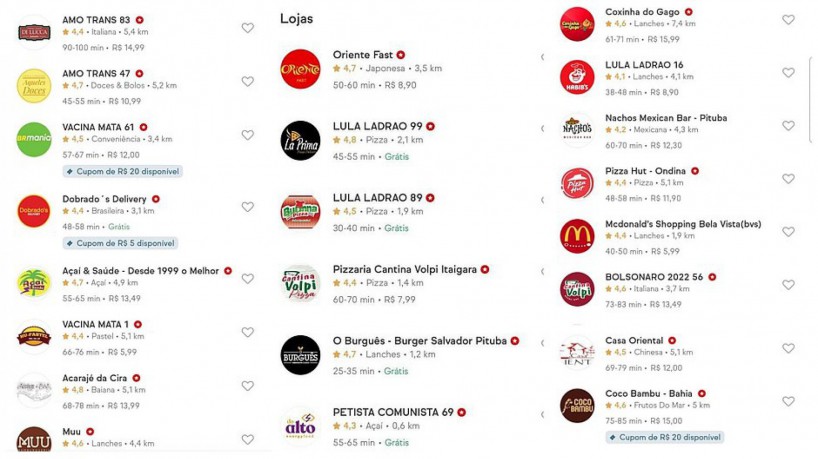Click the Oriente Fast restaurant logo
Image resolution: width=818 pixels, height=459 pixels.
point(300,69)
